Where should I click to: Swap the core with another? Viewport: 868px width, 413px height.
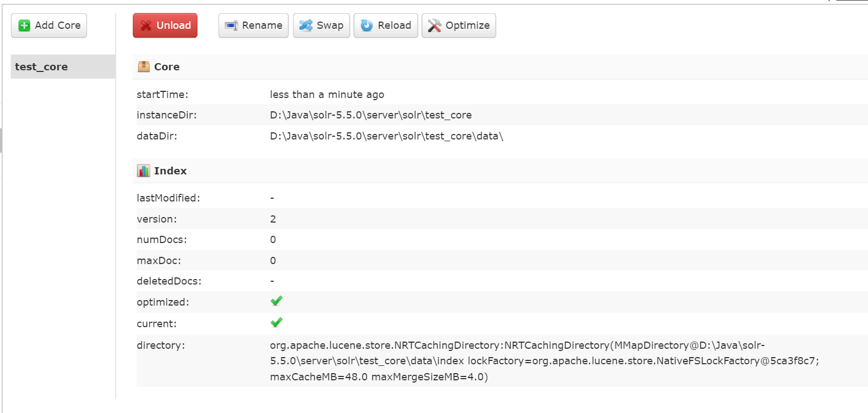[321, 25]
